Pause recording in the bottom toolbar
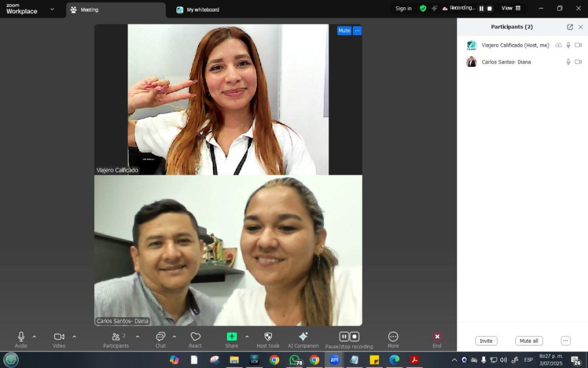 tap(344, 337)
